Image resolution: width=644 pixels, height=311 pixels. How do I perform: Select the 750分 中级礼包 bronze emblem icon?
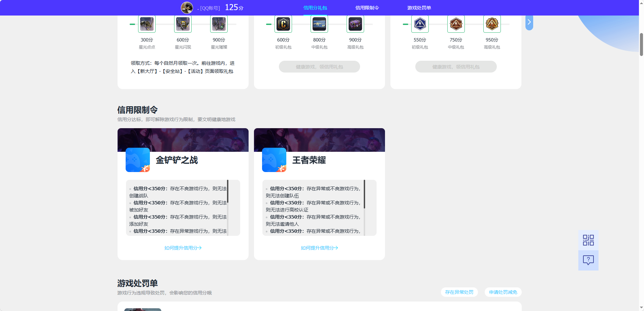pyautogui.click(x=456, y=24)
